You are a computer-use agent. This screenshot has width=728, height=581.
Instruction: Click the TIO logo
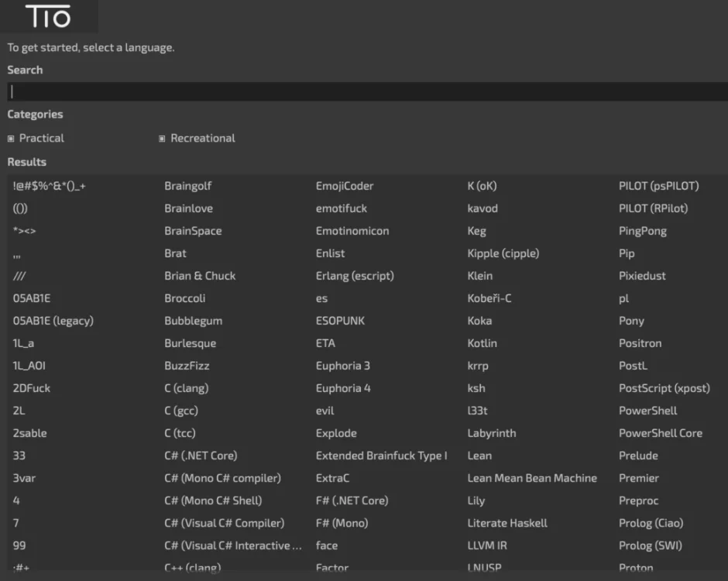point(48,16)
